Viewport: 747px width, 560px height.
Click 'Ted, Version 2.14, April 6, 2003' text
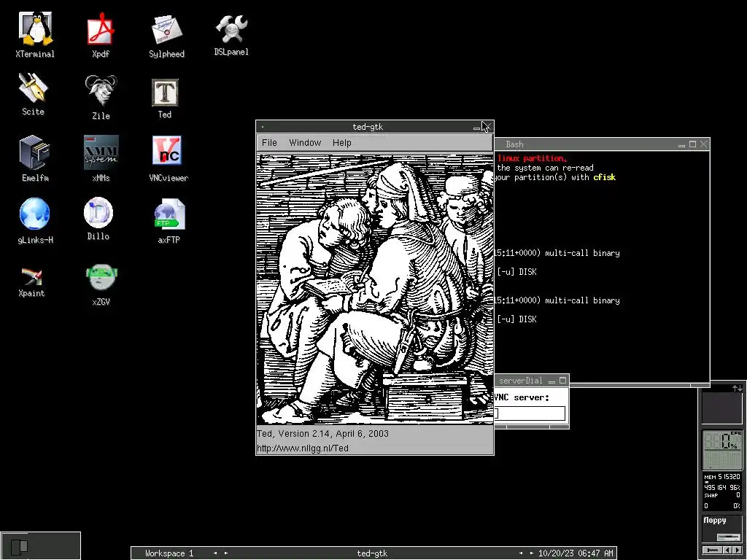[x=322, y=433]
